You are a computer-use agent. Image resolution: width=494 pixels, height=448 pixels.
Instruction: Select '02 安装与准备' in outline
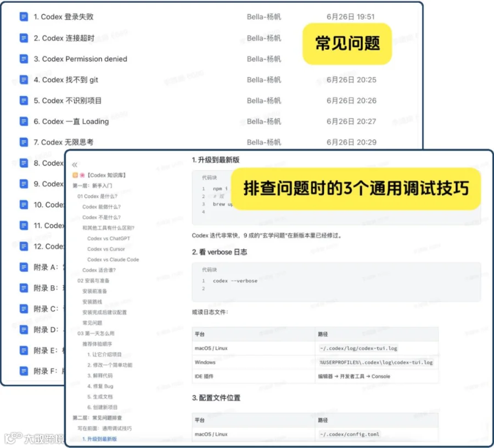(x=93, y=281)
